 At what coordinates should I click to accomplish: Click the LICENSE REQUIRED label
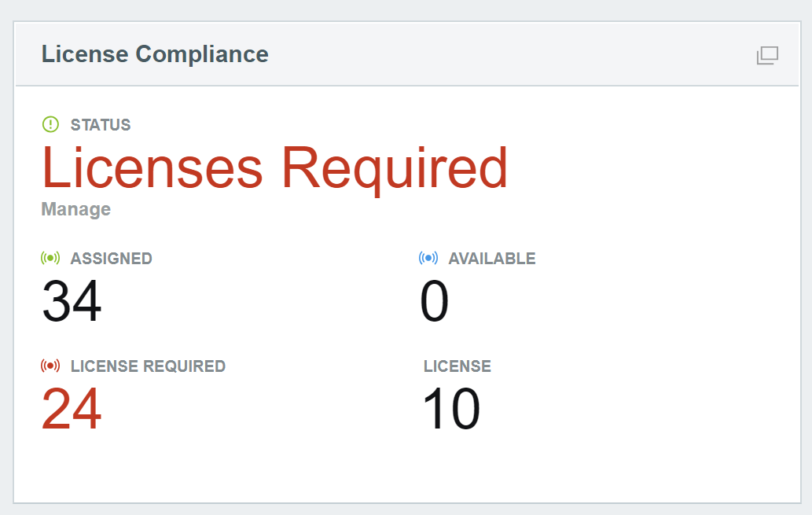point(148,366)
